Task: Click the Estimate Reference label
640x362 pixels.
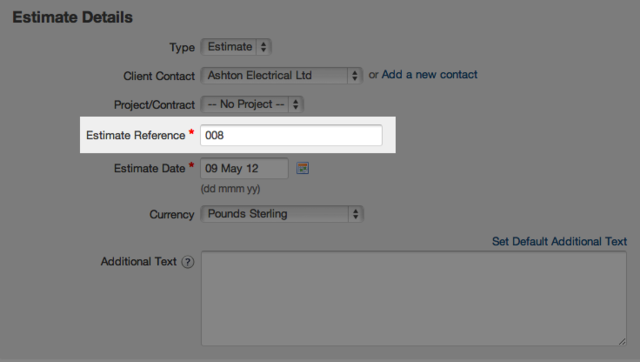Action: [136, 135]
